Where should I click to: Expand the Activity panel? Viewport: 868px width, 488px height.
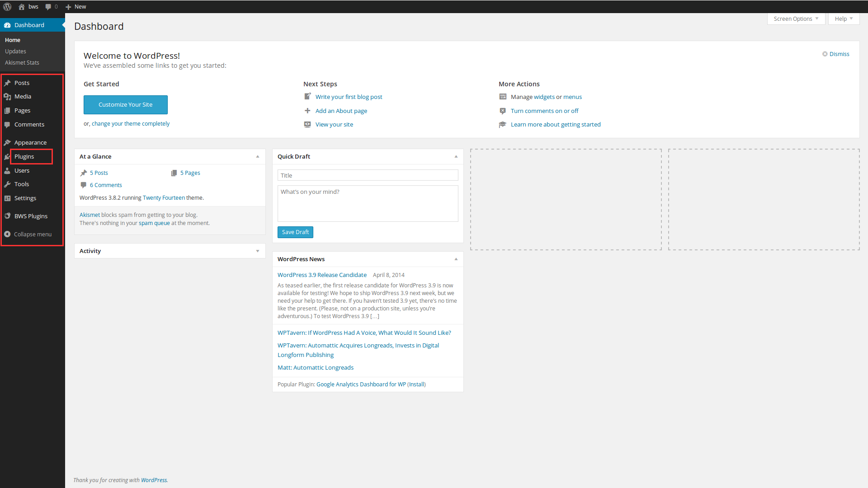(258, 251)
